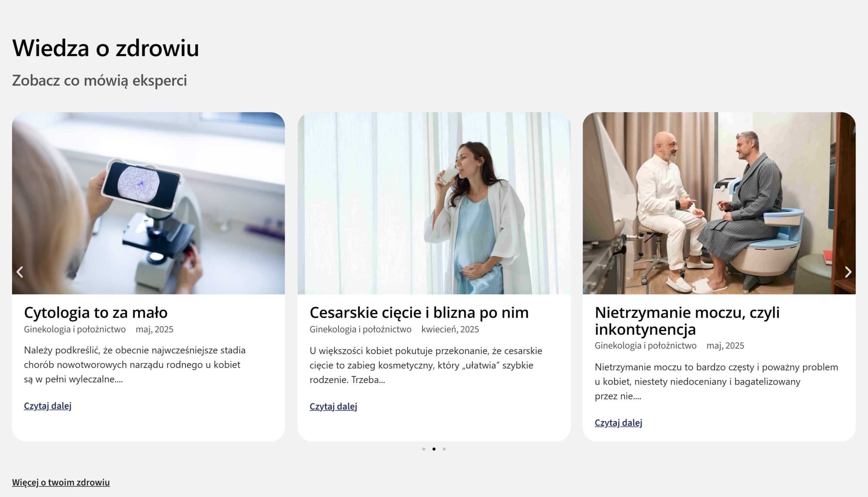Select the first carousel pagination dot

tap(423, 449)
